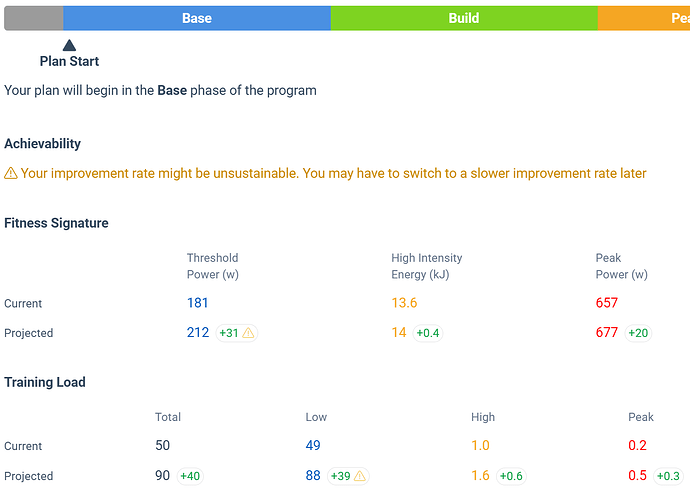Click projected threshold power value 212
The height and width of the screenshot is (490, 690).
198,333
